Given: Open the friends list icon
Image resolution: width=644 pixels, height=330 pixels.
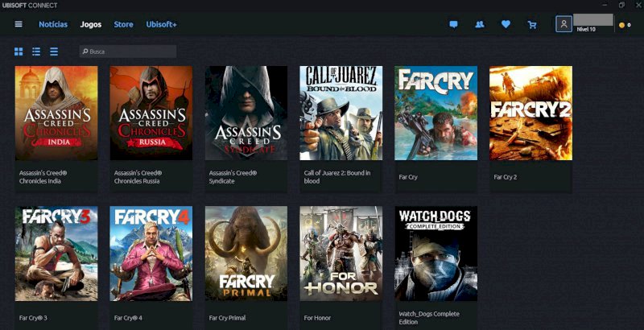Looking at the screenshot, I should (x=479, y=25).
